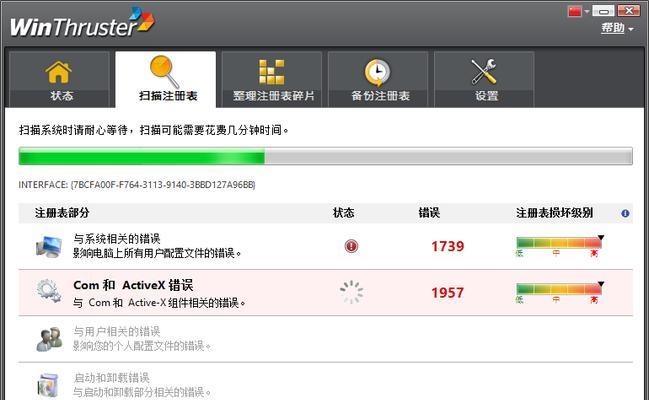Close the WinThruster window
Screen dimensions: 649x400
click(629, 11)
